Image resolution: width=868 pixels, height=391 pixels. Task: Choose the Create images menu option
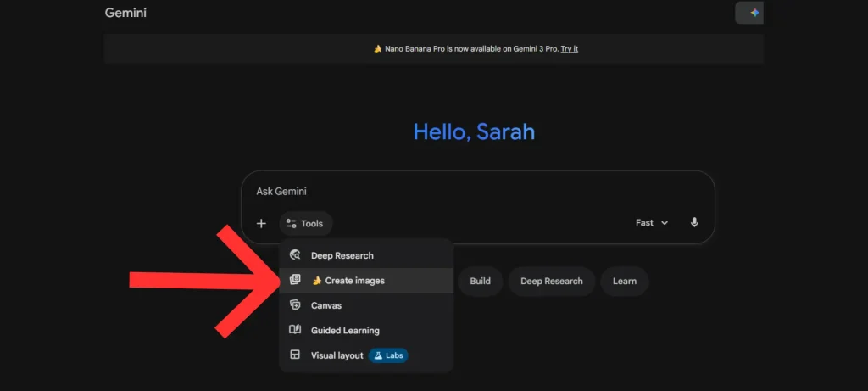point(354,281)
